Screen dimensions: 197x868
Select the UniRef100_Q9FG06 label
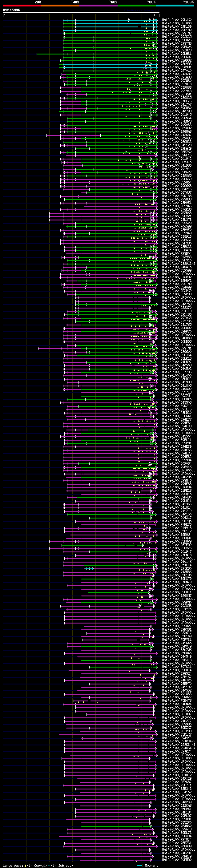[177, 47]
